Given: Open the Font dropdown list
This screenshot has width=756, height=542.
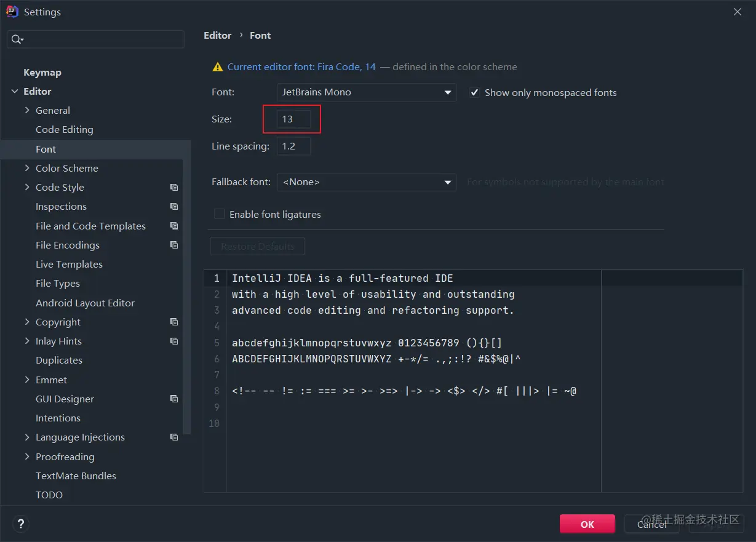Looking at the screenshot, I should pos(367,92).
